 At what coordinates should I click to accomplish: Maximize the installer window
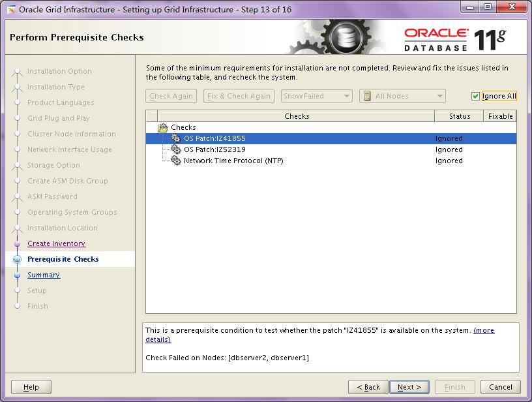pos(488,7)
